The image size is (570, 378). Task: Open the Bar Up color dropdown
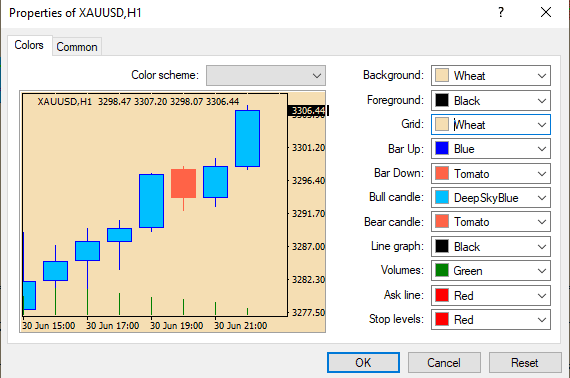tap(491, 149)
